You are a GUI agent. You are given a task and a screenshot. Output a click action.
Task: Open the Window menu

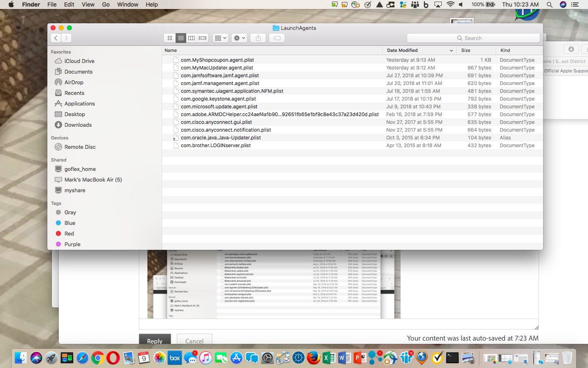tap(128, 4)
